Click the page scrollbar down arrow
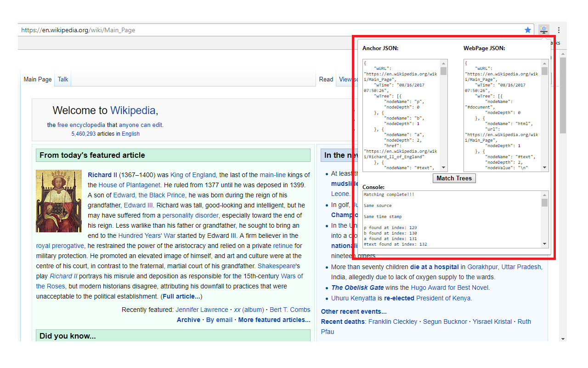The width and height of the screenshot is (588, 368). tap(563, 339)
